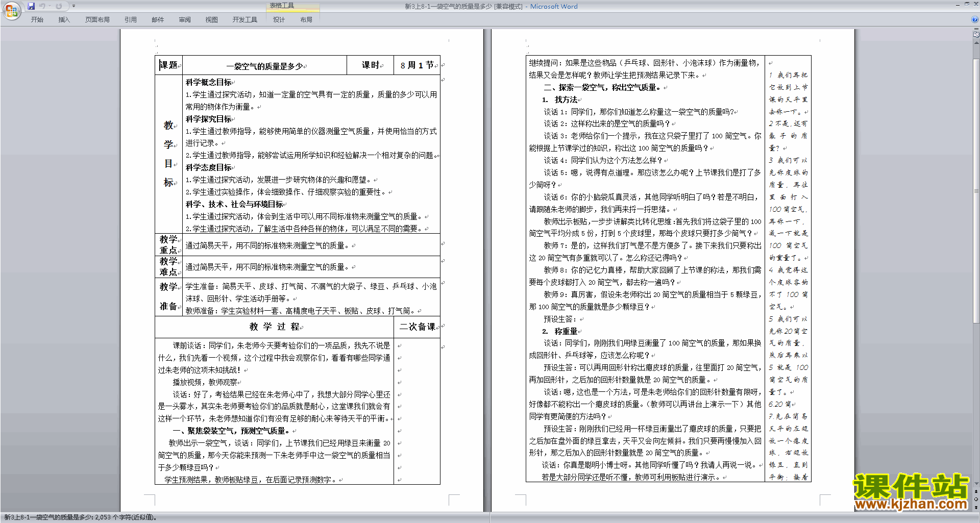Viewport: 980px width, 523px height.
Task: Click handwritten note 1 我们再把
Action: 789,75
